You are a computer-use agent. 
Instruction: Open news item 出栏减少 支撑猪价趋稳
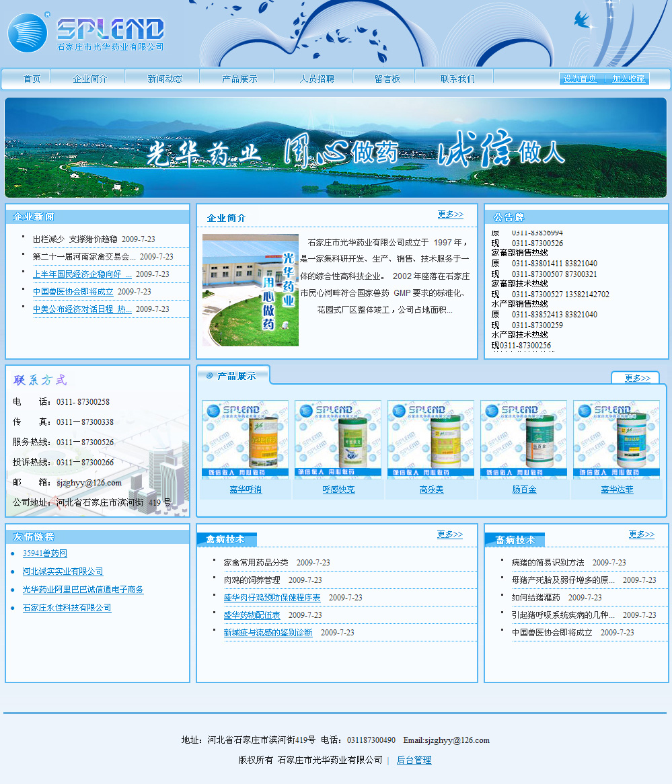tap(75, 239)
